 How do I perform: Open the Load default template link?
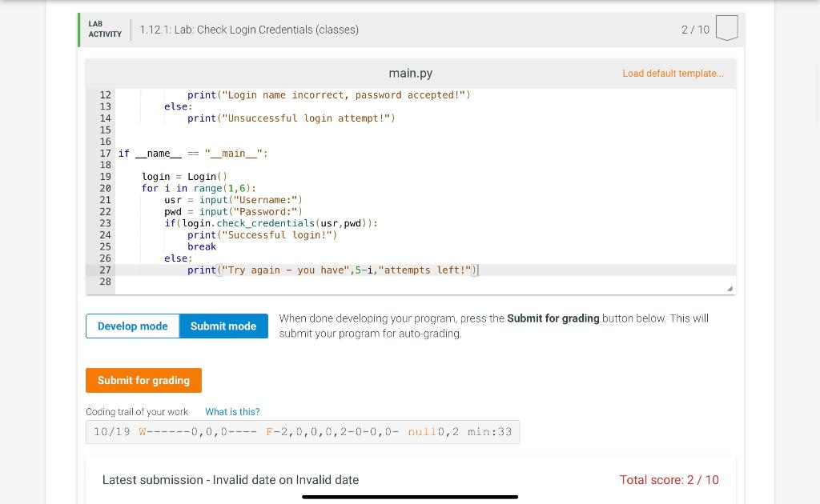673,74
